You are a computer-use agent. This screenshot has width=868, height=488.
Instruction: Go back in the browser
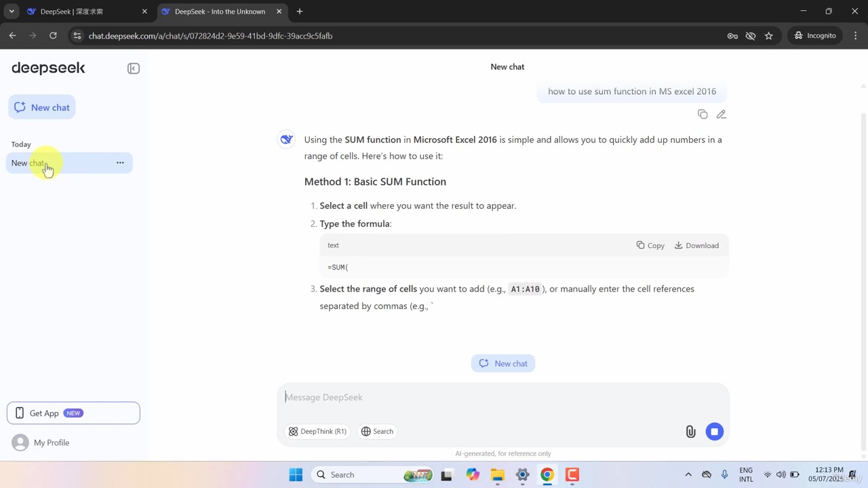point(13,36)
